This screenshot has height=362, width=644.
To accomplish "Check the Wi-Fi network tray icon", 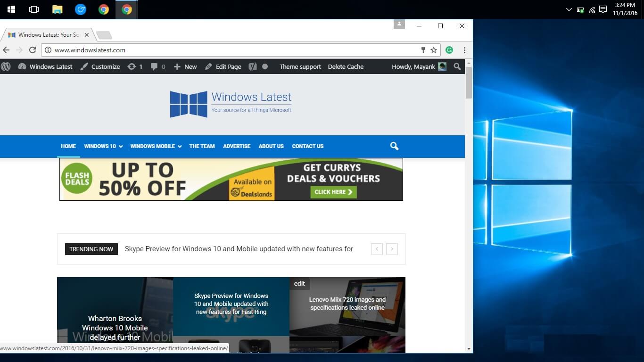I will pos(592,10).
